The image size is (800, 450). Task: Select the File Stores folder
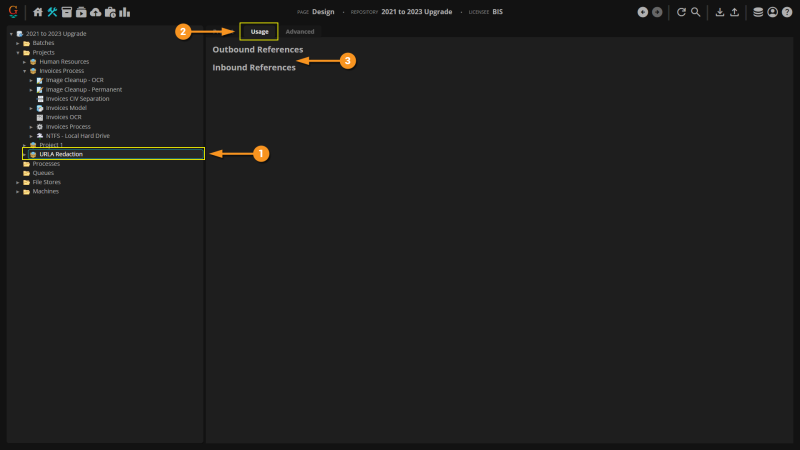point(46,182)
